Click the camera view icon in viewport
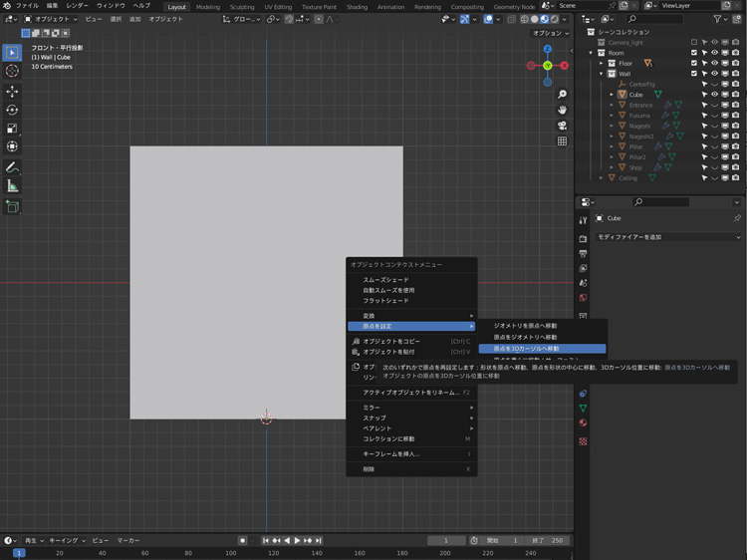 (563, 126)
